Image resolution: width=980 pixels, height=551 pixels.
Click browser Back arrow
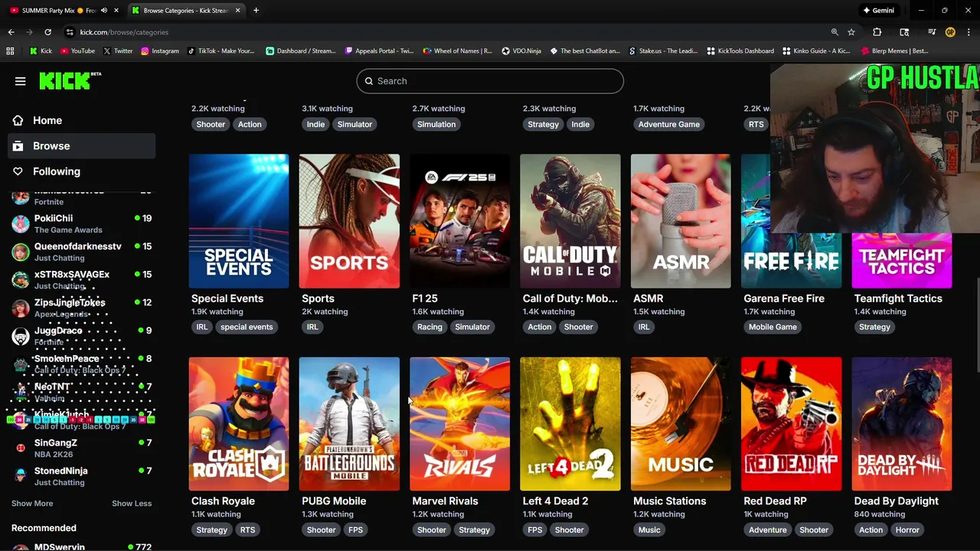[11, 32]
